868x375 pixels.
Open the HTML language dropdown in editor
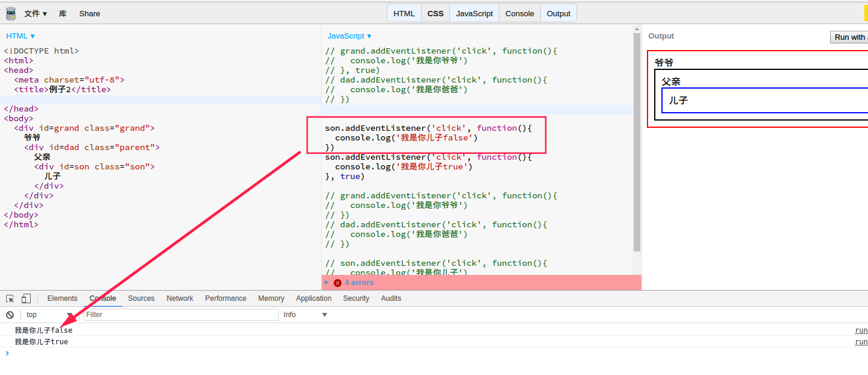coord(20,36)
